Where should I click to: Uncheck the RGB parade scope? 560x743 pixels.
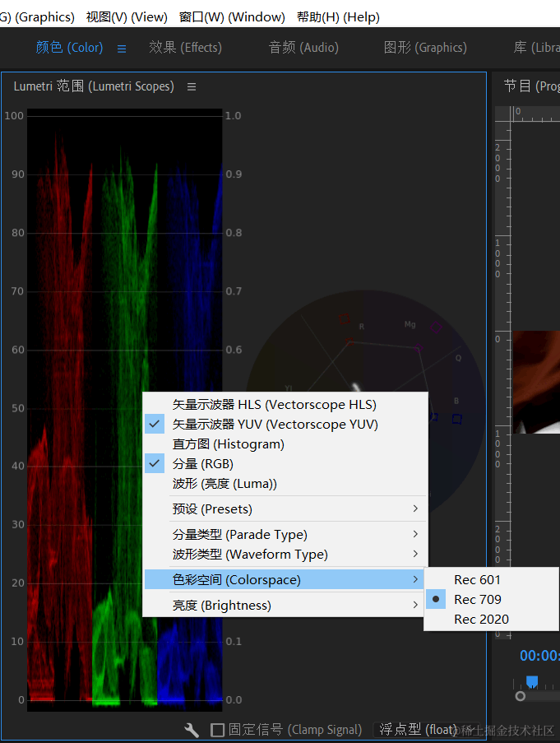285,464
